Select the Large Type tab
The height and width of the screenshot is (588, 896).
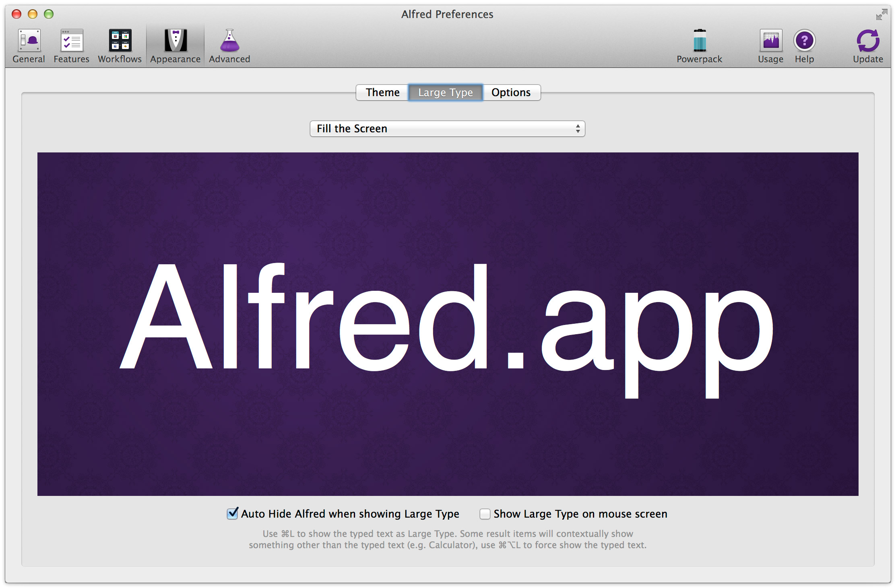click(446, 93)
